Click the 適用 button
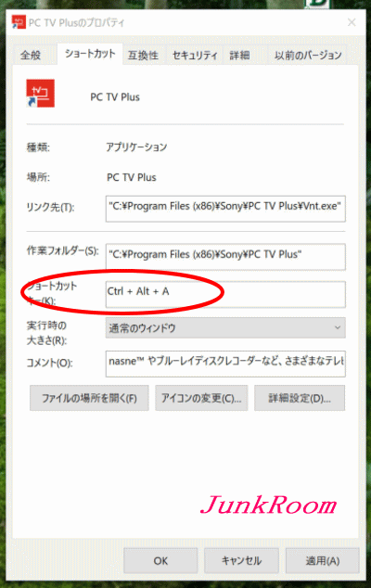Screen dimensions: 371x588 pos(323,560)
